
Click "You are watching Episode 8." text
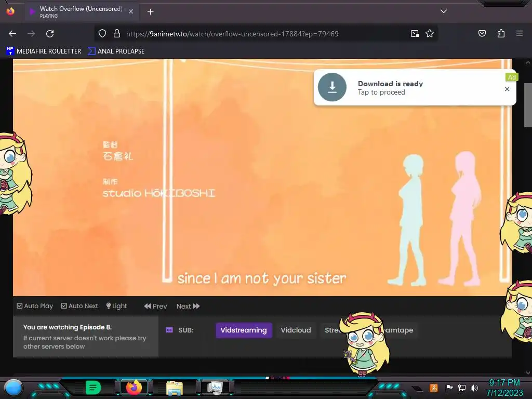pyautogui.click(x=68, y=327)
